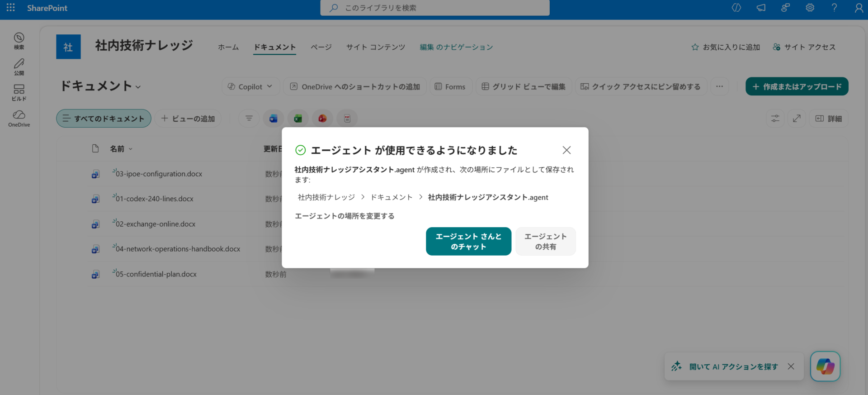Select the ドキュメント navigation tab
This screenshot has width=868, height=395.
pos(274,47)
